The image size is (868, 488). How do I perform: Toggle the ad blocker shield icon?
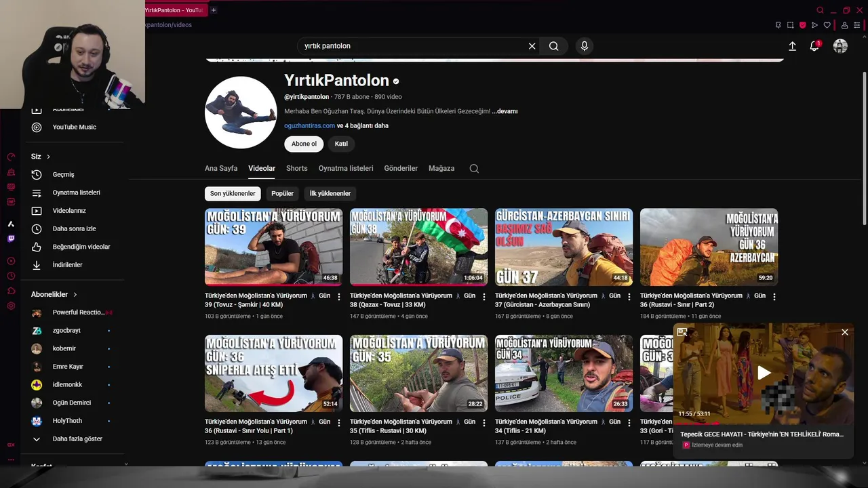point(802,25)
